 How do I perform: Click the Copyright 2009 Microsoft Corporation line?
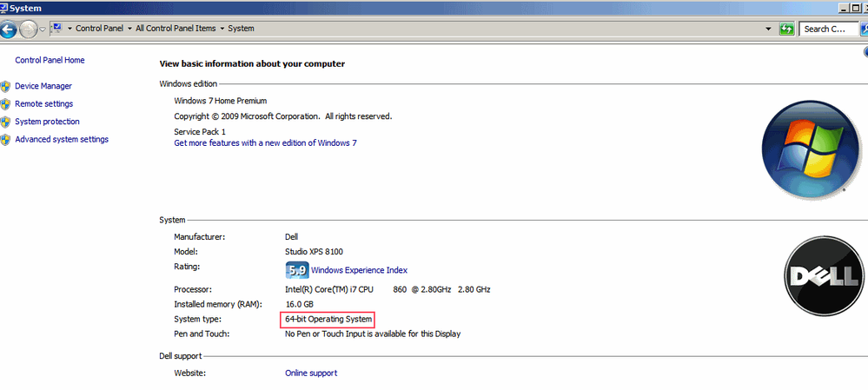tap(283, 116)
